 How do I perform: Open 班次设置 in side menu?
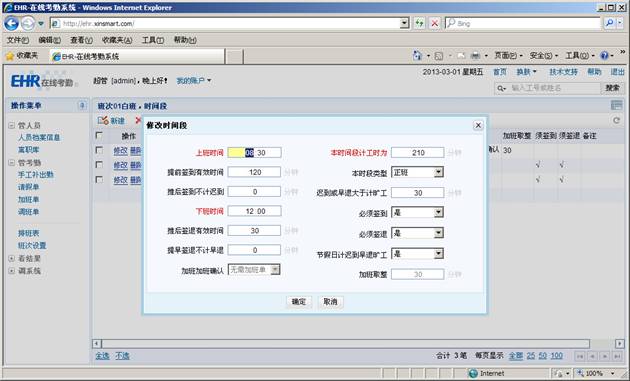[32, 246]
